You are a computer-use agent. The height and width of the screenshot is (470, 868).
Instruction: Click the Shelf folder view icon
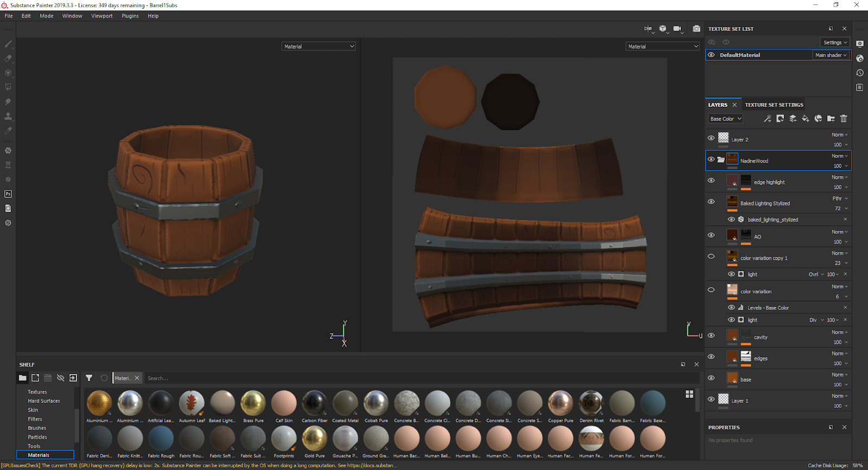(x=22, y=378)
